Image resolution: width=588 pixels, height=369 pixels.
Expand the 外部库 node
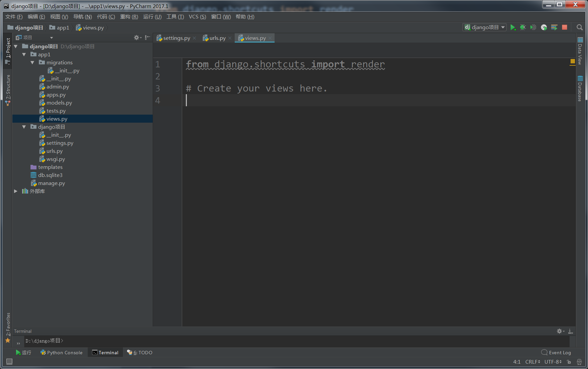[x=15, y=191]
